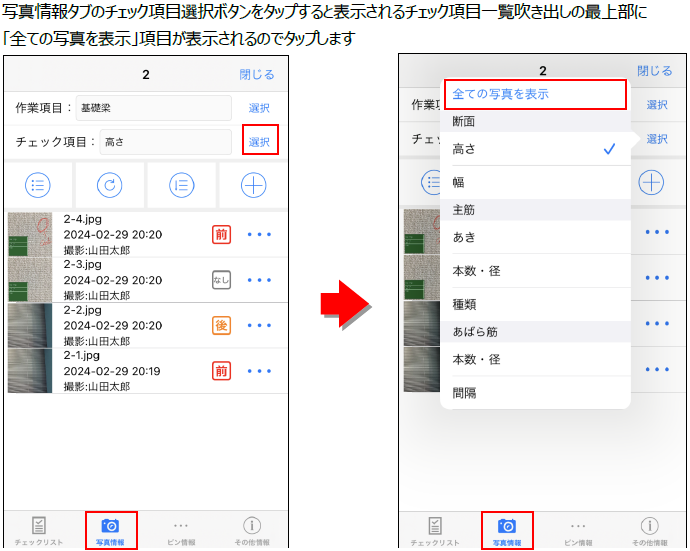Select 間隔 item in the popup list
The image size is (690, 551).
(535, 393)
